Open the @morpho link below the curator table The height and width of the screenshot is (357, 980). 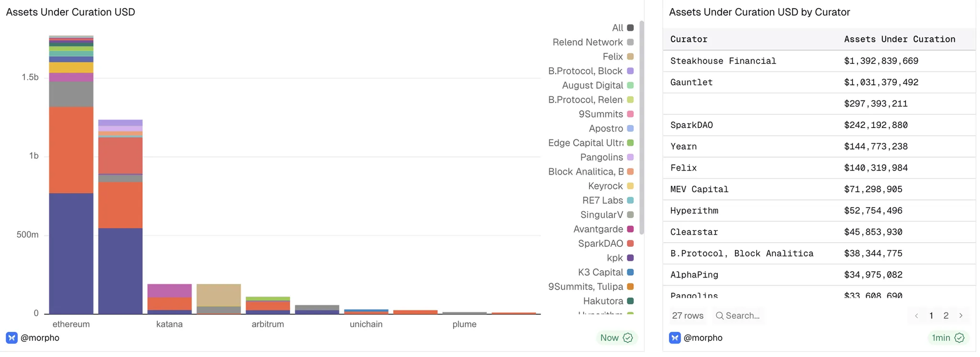coord(703,338)
